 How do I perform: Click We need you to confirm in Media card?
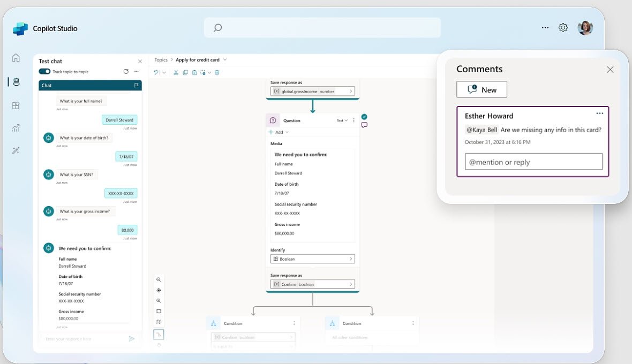pos(301,155)
